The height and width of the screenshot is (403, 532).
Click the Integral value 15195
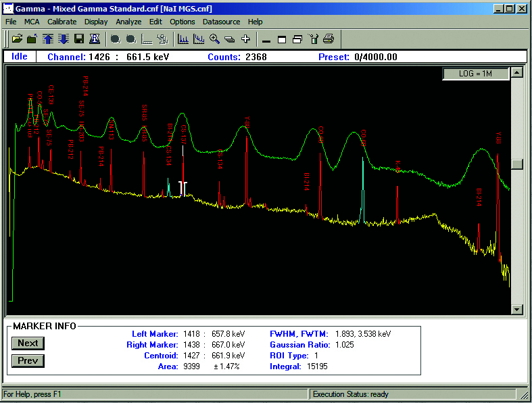pos(317,366)
